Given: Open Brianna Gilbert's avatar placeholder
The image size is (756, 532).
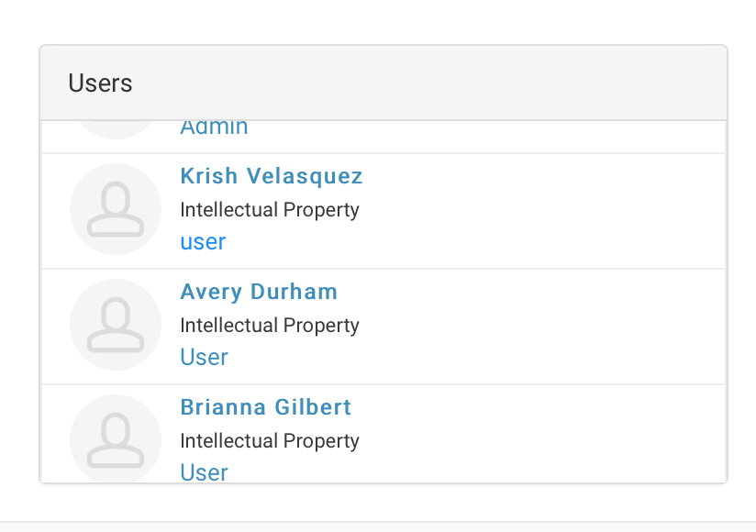Looking at the screenshot, I should coord(116,438).
